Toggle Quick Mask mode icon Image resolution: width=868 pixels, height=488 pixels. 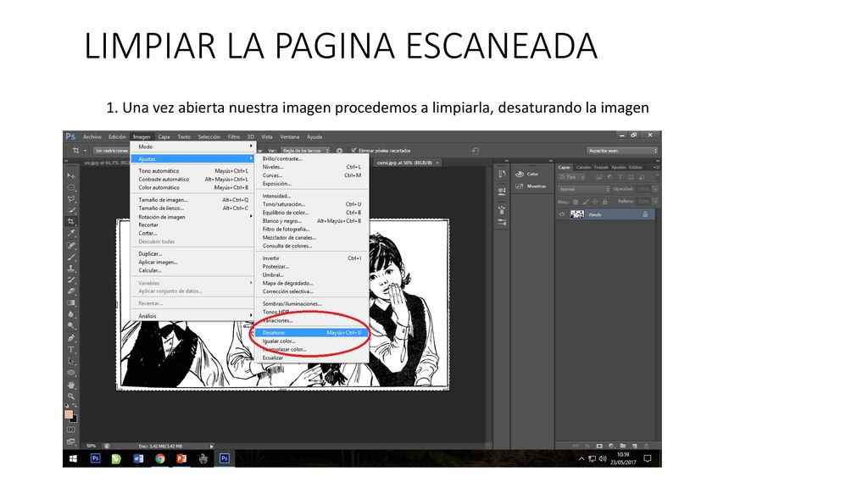coord(71,430)
